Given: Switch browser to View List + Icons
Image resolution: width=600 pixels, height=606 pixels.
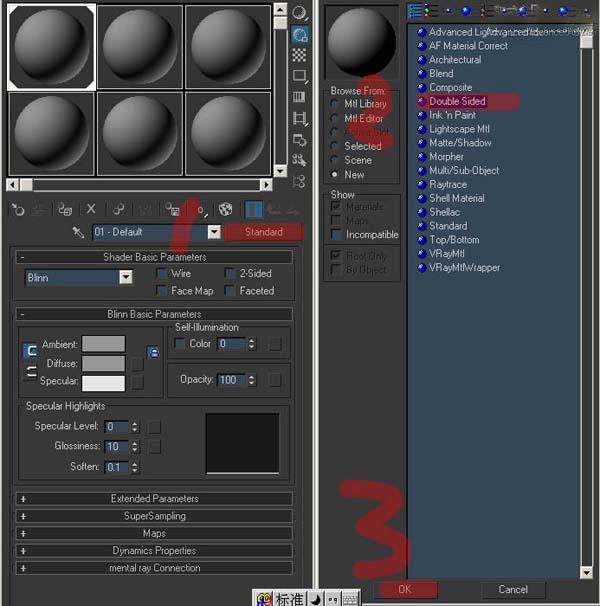Looking at the screenshot, I should pos(431,11).
